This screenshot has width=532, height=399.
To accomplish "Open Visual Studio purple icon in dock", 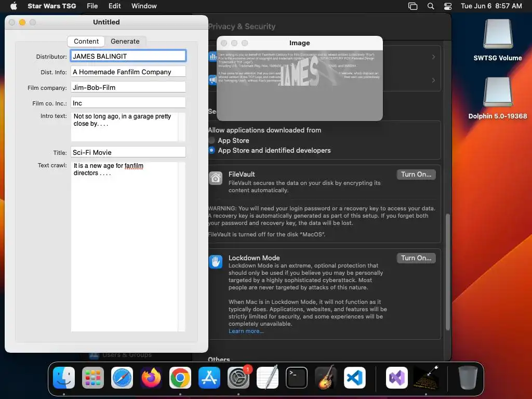I will 397,378.
